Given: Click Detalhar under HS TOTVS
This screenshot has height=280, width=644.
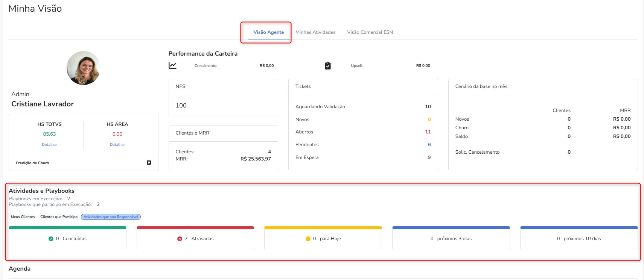Looking at the screenshot, I should [49, 145].
